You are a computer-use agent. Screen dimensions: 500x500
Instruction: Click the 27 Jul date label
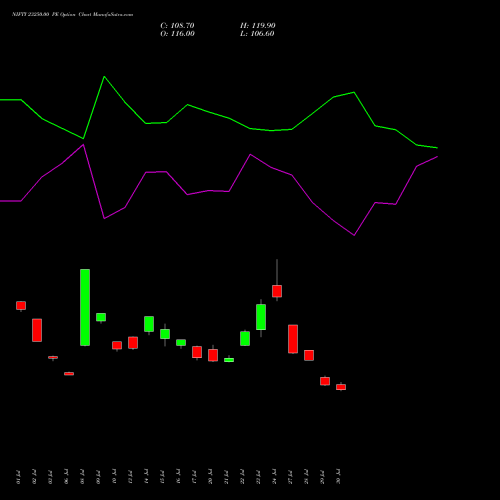290,477
